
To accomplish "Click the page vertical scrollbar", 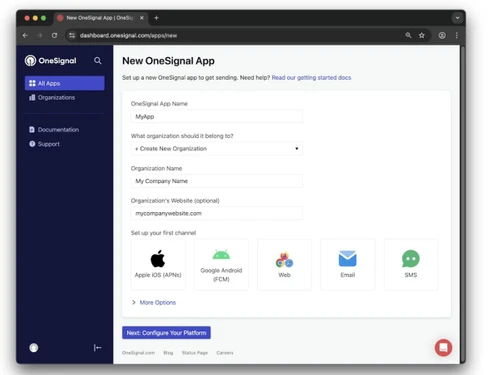I will [463, 204].
